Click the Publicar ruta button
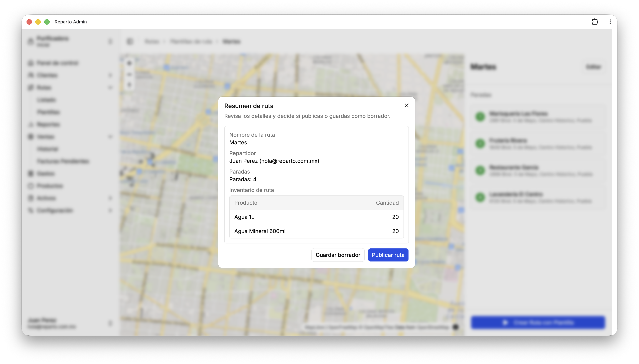 coord(388,255)
